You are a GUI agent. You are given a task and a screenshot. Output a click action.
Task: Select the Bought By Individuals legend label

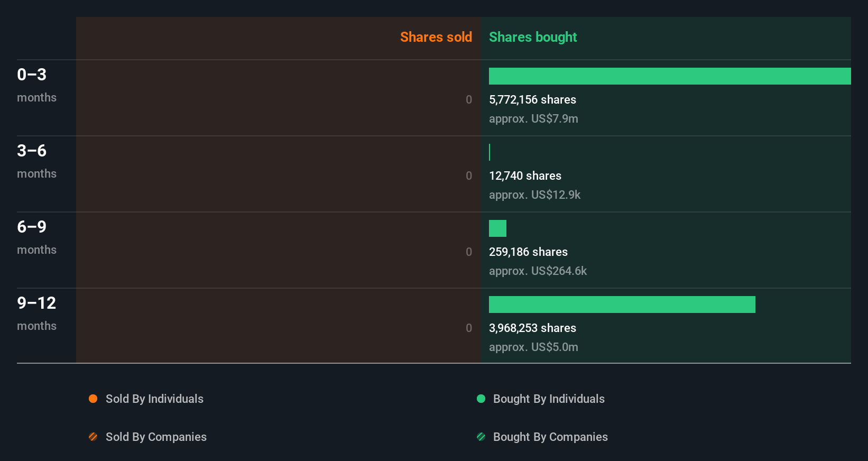click(549, 399)
